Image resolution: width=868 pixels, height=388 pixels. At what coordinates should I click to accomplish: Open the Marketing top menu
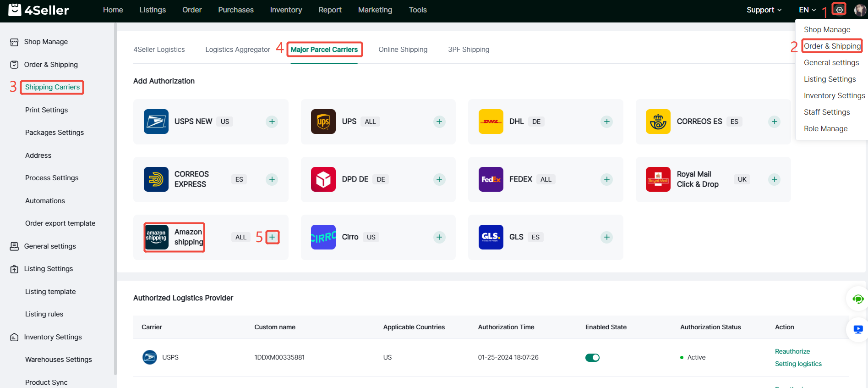pyautogui.click(x=375, y=10)
